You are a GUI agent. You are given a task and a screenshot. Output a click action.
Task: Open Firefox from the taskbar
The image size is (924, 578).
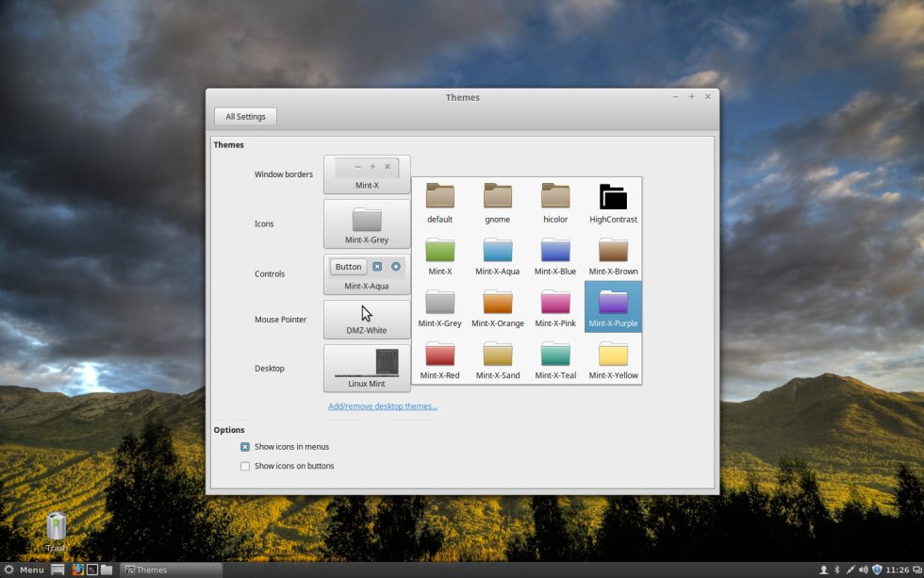tap(75, 570)
